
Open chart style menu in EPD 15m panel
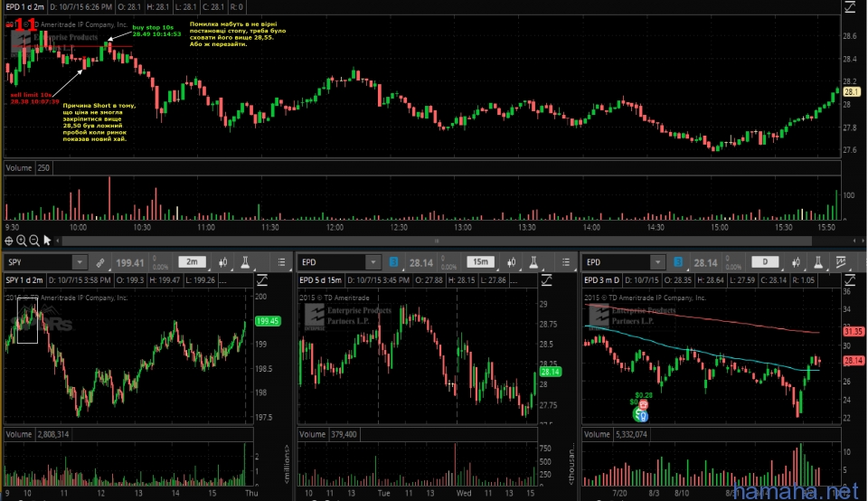tap(512, 262)
